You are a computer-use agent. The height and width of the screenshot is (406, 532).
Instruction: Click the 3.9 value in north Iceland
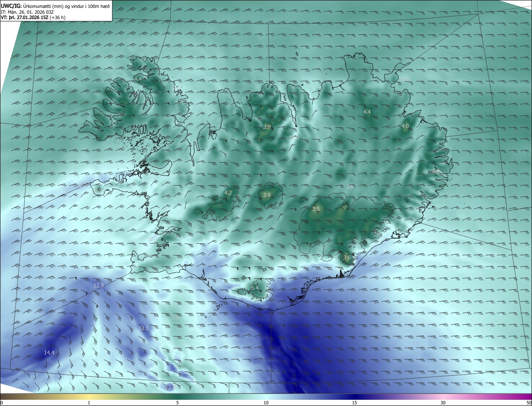click(x=267, y=127)
